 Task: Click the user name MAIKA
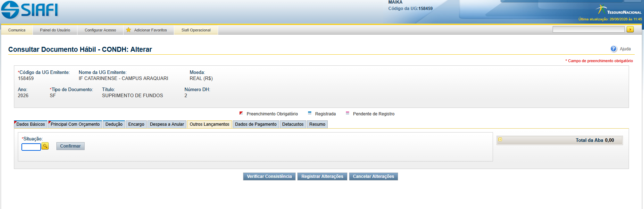coord(395,2)
